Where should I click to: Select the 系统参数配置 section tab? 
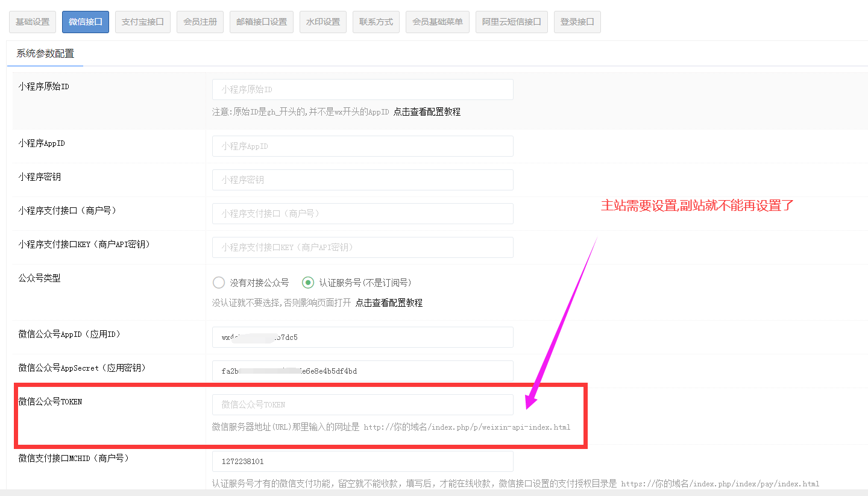point(45,54)
